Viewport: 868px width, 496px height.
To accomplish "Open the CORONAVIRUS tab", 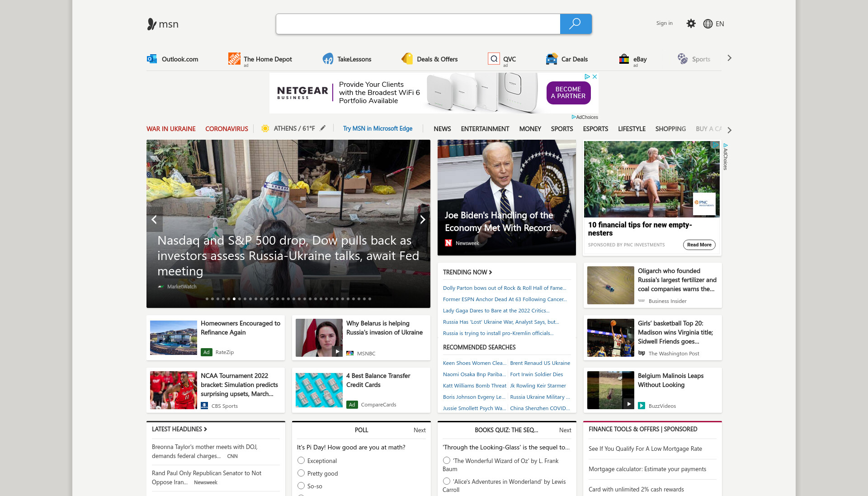I will click(226, 129).
